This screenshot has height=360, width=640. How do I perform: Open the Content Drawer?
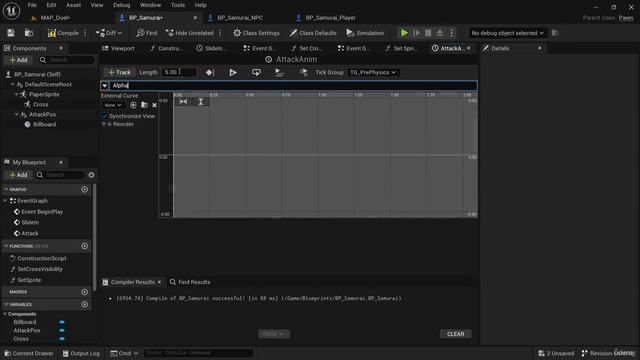click(29, 353)
